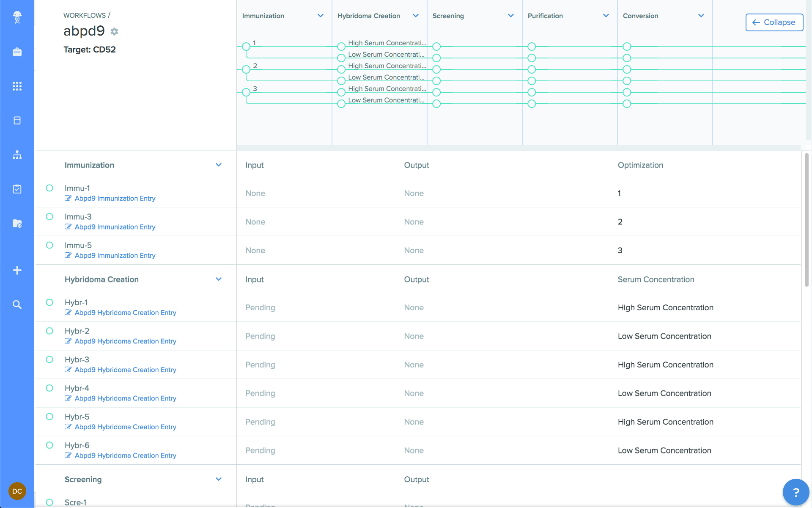
Task: Open the search icon in sidebar
Action: 17,304
